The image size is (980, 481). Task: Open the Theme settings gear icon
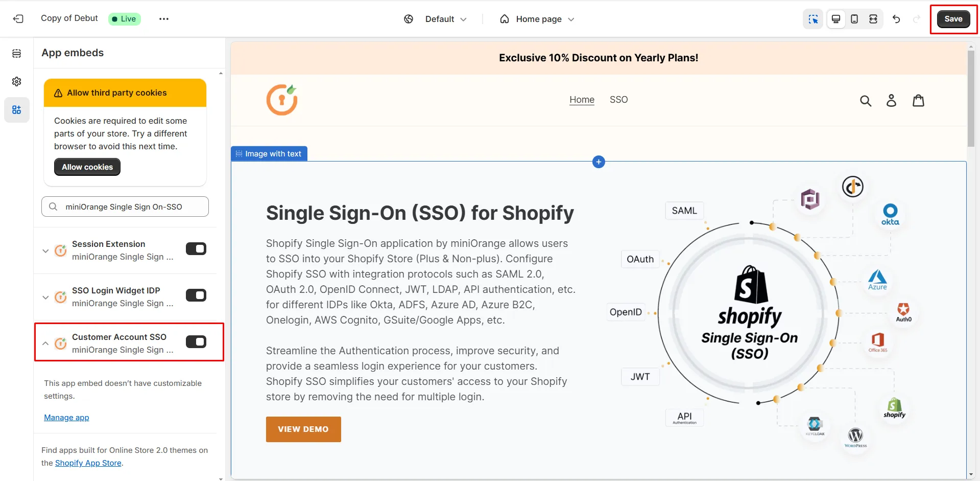[17, 82]
